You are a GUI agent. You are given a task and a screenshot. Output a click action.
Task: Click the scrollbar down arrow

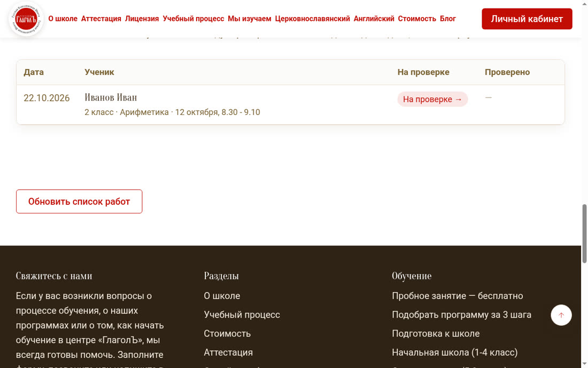pyautogui.click(x=584, y=364)
